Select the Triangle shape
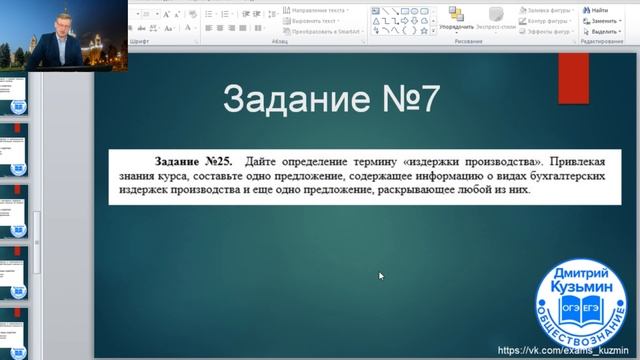 [x=376, y=21]
